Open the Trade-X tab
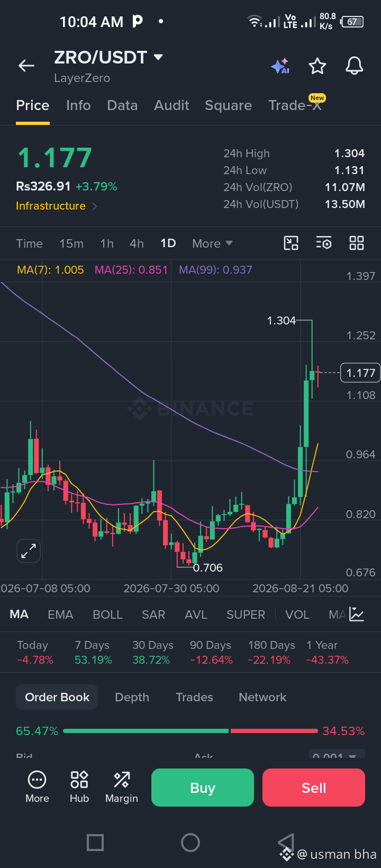Viewport: 381px width, 868px height. pos(295,105)
